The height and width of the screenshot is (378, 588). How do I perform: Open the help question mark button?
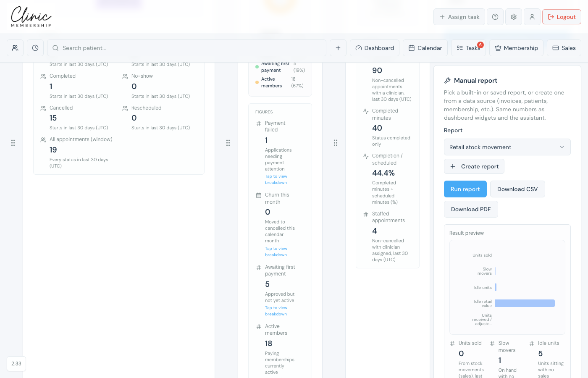(495, 17)
